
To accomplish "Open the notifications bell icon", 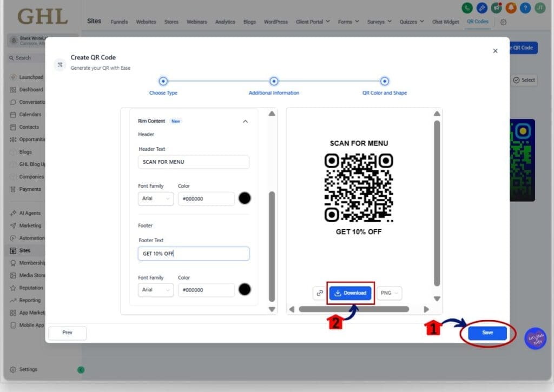I will 511,8.
